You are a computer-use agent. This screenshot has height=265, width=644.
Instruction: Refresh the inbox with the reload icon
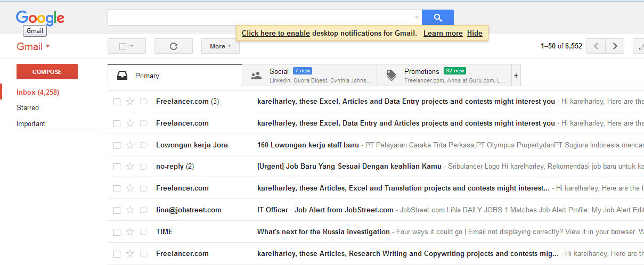click(x=174, y=46)
